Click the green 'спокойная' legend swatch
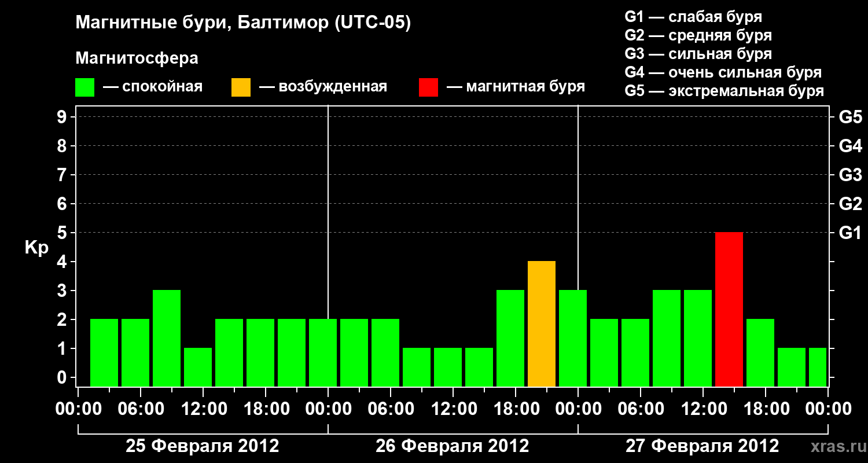868x463 pixels. (x=84, y=87)
